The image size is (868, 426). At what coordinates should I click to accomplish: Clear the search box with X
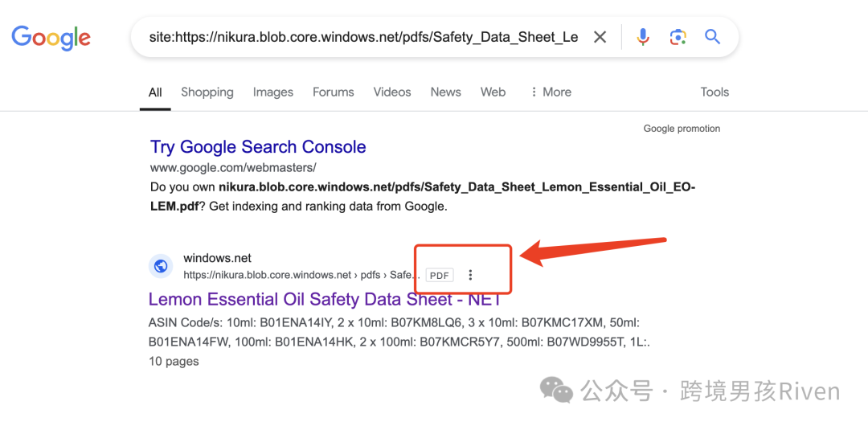coord(600,37)
